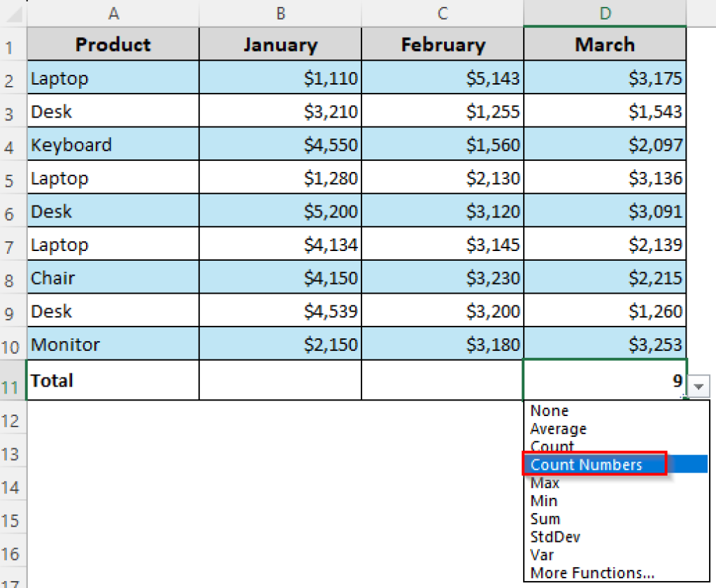Image resolution: width=716 pixels, height=588 pixels.
Task: Click the Total label cell
Action: point(113,380)
